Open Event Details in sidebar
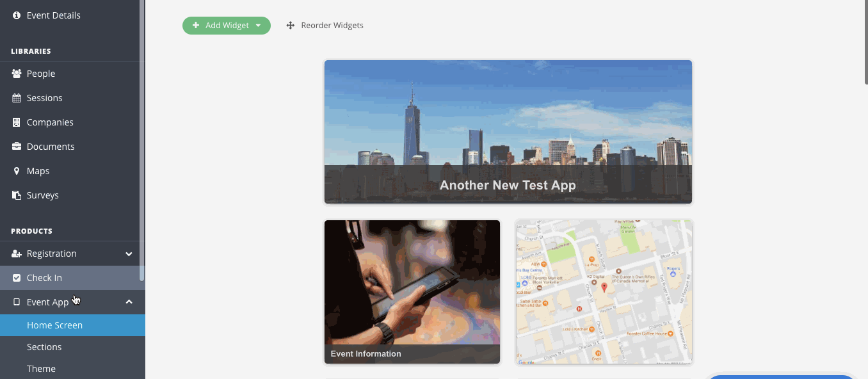This screenshot has width=868, height=379. [72, 15]
